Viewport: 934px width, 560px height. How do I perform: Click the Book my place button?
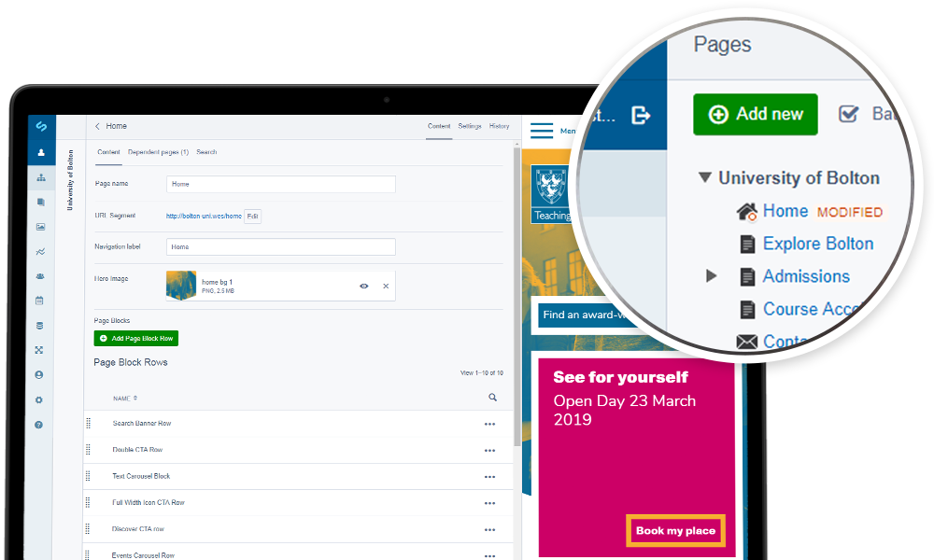(x=675, y=530)
